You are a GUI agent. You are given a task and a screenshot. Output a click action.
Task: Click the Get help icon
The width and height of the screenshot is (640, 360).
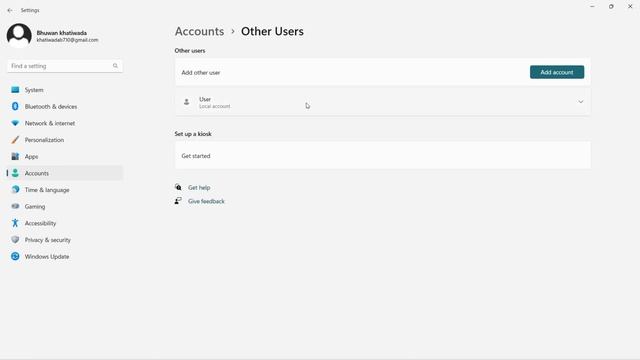tap(178, 187)
